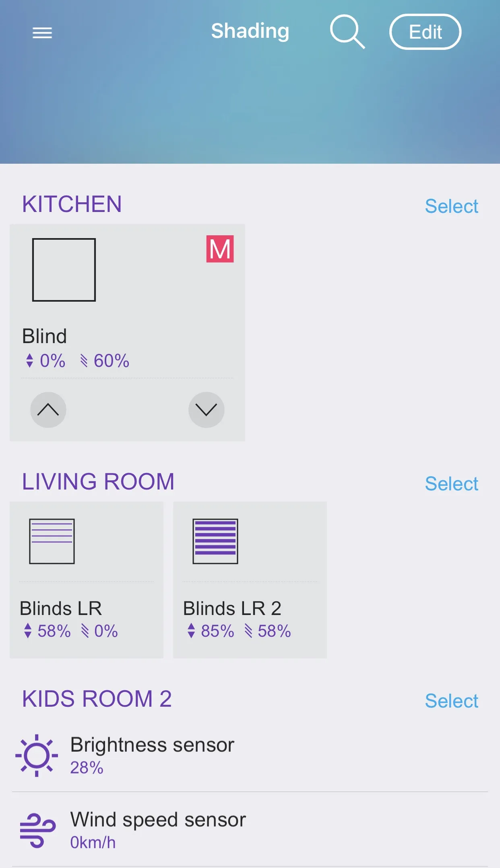
Task: Tap the Kitchen blind 60% slat value
Action: coord(111,361)
